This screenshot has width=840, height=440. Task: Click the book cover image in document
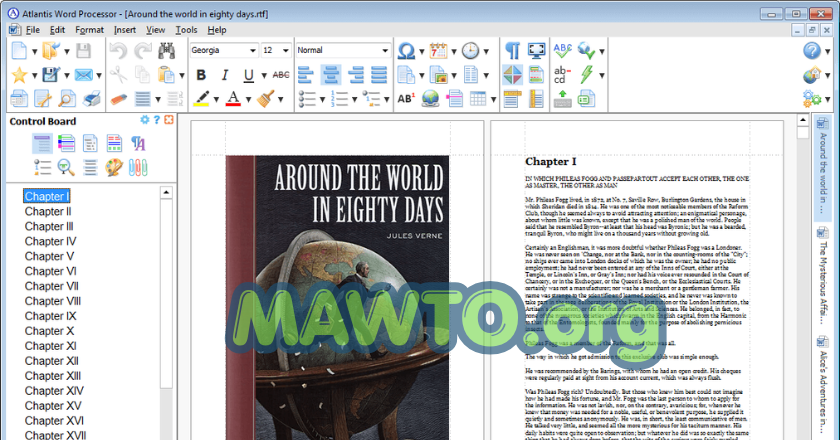tap(338, 297)
